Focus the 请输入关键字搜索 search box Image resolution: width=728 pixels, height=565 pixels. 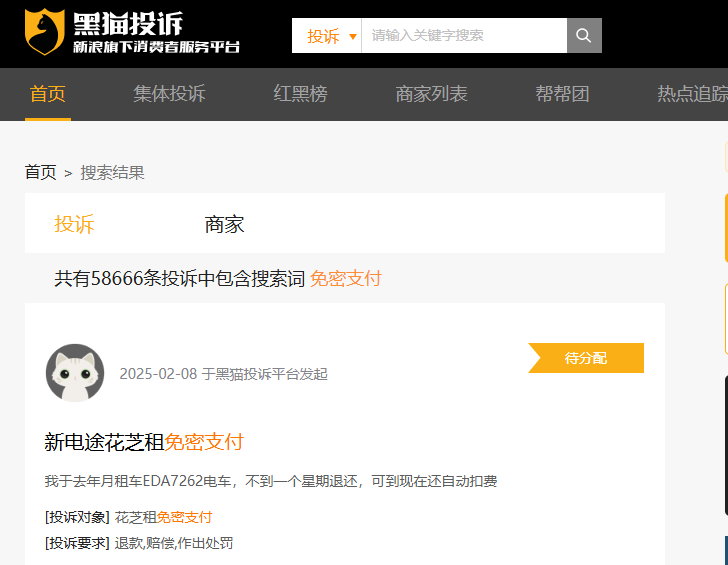point(464,35)
